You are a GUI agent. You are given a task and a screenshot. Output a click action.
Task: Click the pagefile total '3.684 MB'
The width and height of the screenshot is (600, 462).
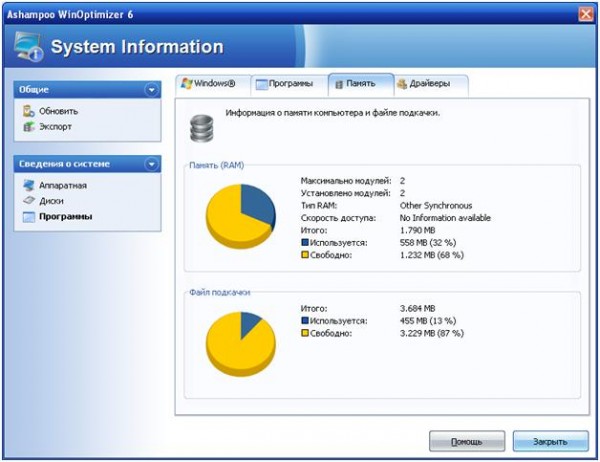[x=417, y=309]
